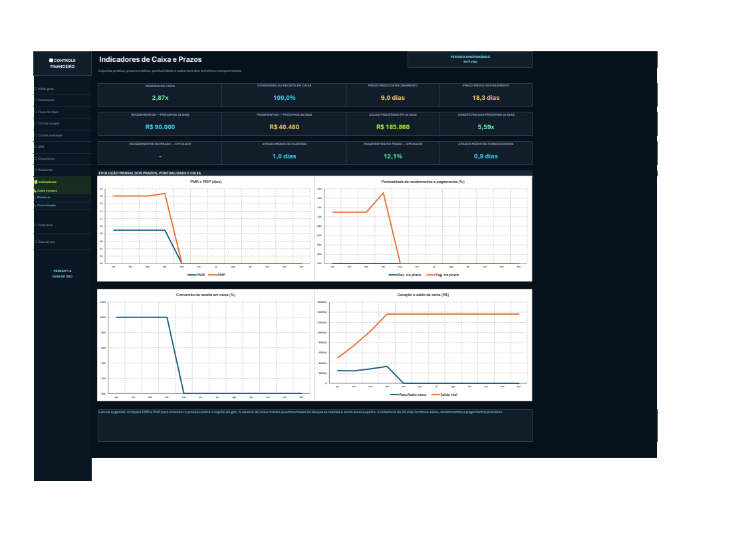Click the Leitura sugerida note box
756x535 pixels.
pos(315,425)
